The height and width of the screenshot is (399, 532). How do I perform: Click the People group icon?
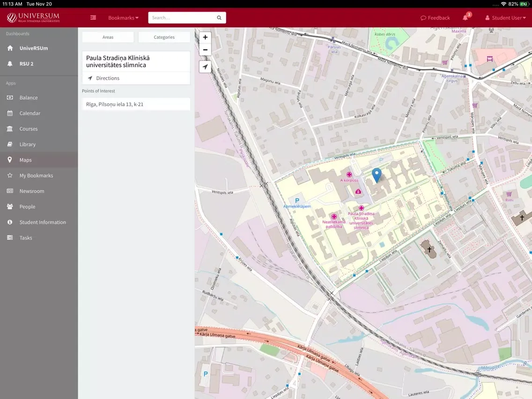pyautogui.click(x=10, y=207)
